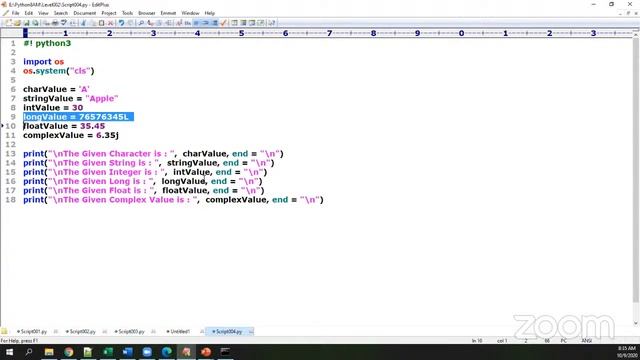Click the red check mark toolbar icon
The height and width of the screenshot is (360, 640).
(223, 23)
